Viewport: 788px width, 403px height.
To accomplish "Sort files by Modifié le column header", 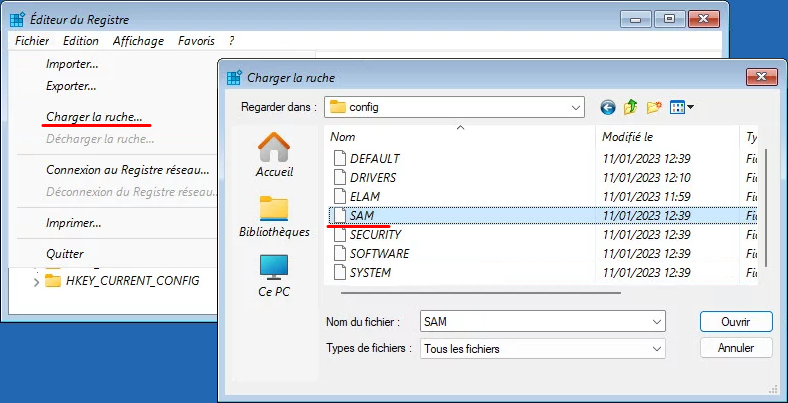I will coord(628,136).
